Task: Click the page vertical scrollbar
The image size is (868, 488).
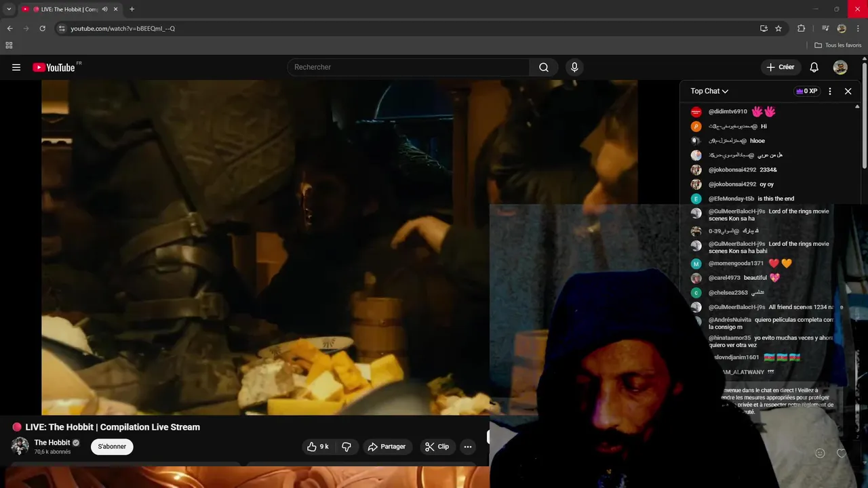Action: 865,115
